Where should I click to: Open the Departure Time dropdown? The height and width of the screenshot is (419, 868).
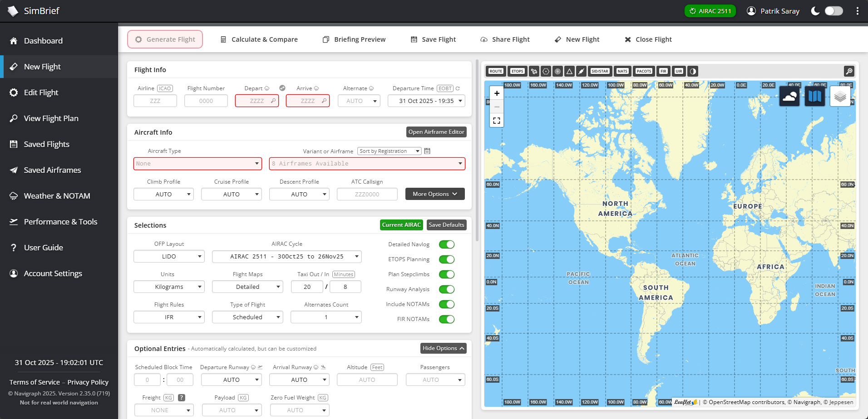point(427,101)
